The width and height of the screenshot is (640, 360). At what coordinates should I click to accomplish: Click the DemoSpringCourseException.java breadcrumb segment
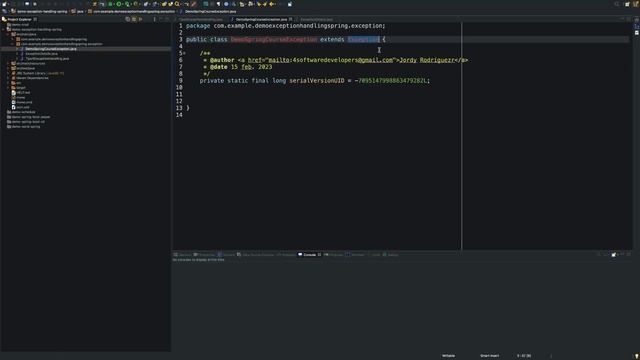click(x=210, y=11)
